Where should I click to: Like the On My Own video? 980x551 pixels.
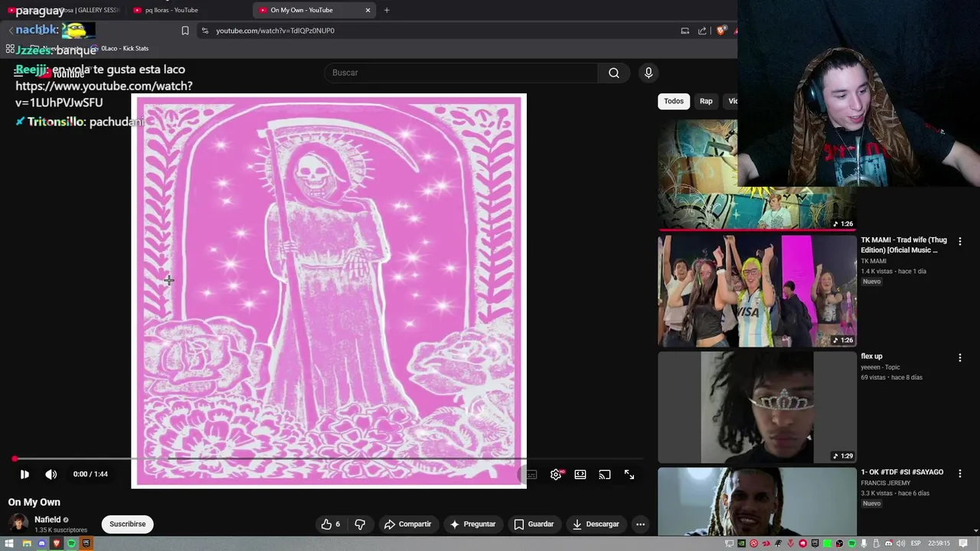coord(331,524)
